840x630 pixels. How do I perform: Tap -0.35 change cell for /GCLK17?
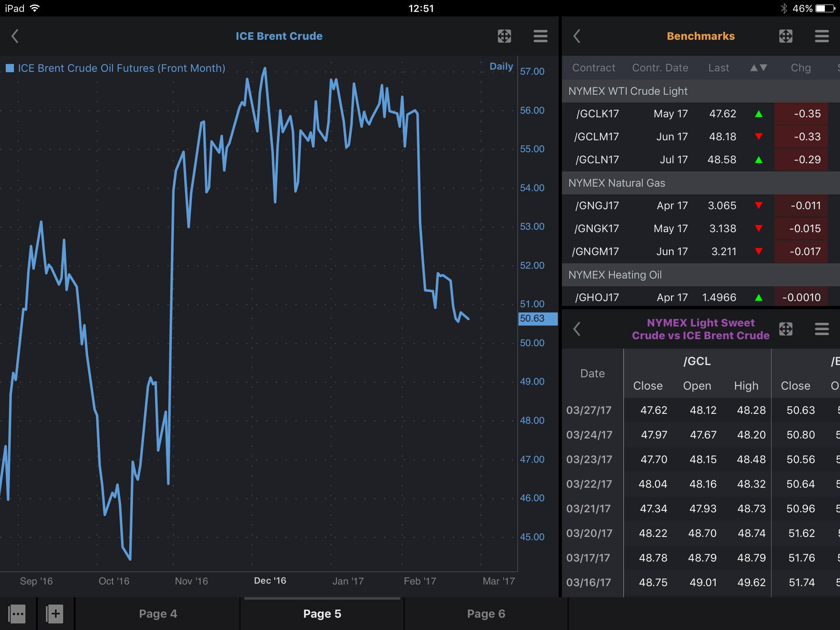click(x=801, y=114)
